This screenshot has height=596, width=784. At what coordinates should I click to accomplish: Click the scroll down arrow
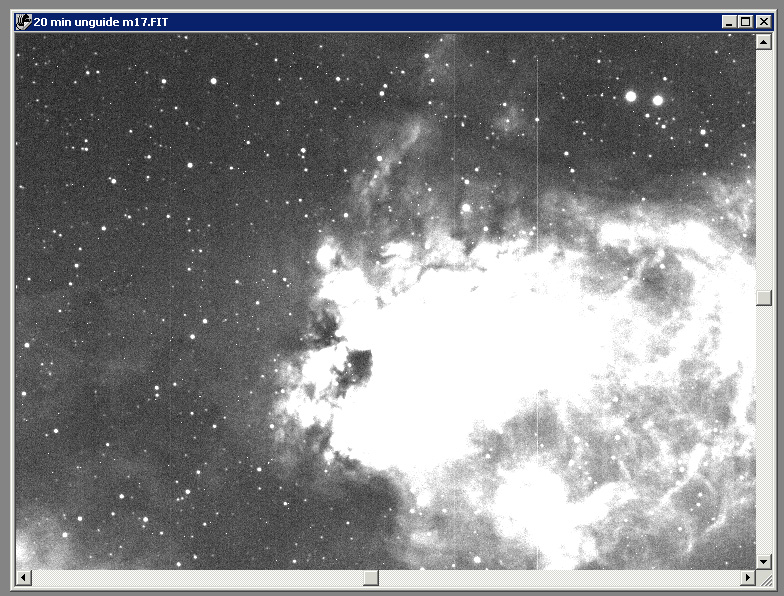[x=763, y=562]
